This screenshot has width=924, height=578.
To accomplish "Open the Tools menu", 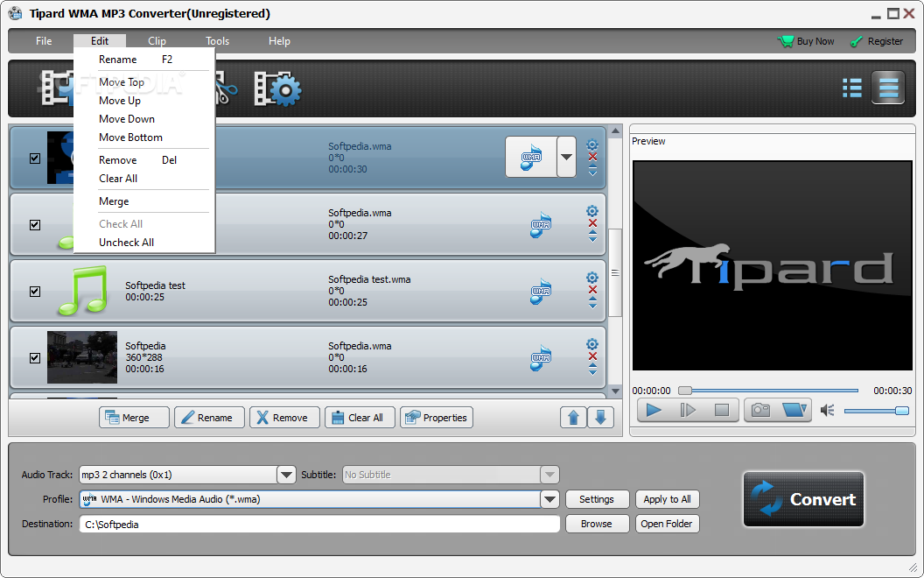I will [x=218, y=40].
